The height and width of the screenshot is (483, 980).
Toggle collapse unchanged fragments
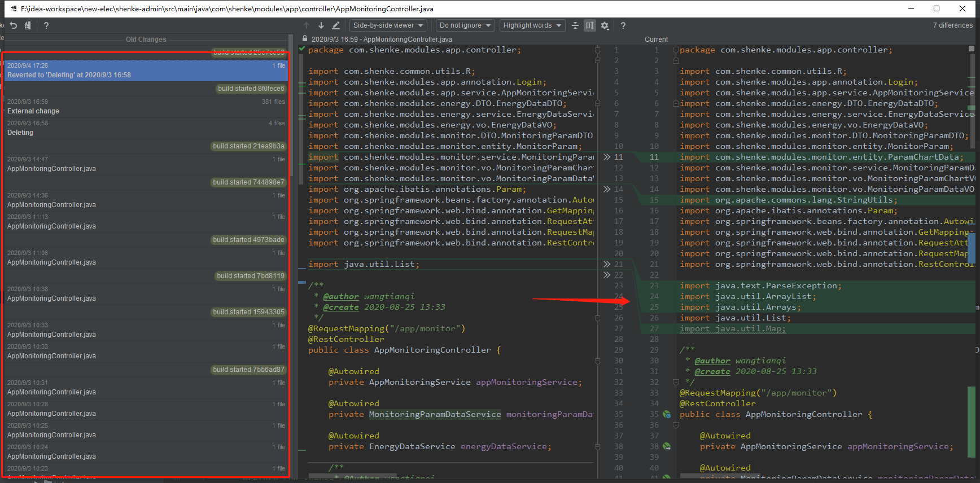(575, 25)
